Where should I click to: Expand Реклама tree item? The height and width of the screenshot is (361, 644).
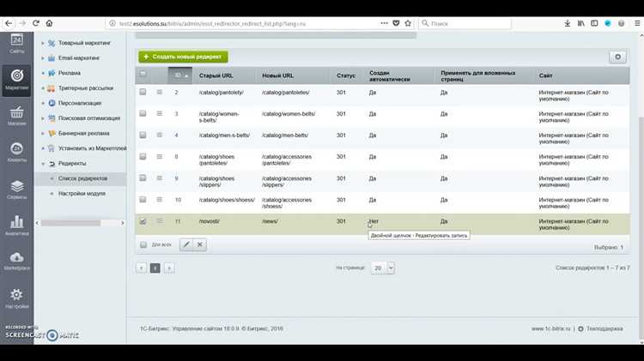(43, 73)
